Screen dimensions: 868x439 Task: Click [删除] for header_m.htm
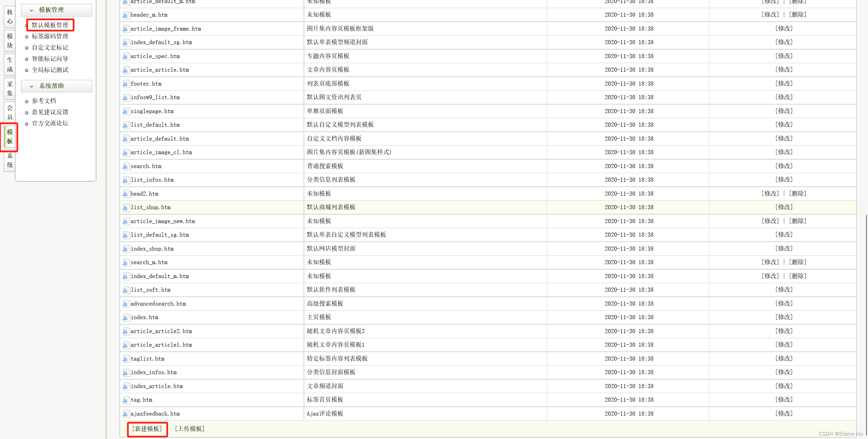pyautogui.click(x=798, y=15)
